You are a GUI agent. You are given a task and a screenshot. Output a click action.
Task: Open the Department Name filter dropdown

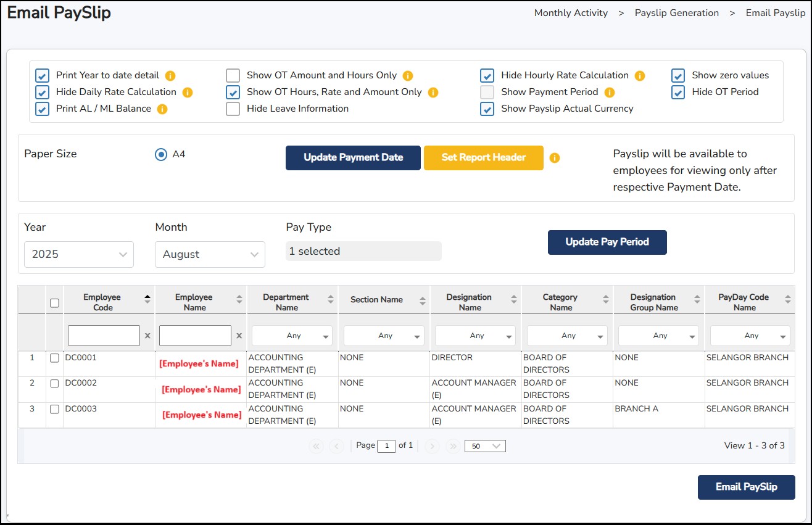(x=292, y=336)
